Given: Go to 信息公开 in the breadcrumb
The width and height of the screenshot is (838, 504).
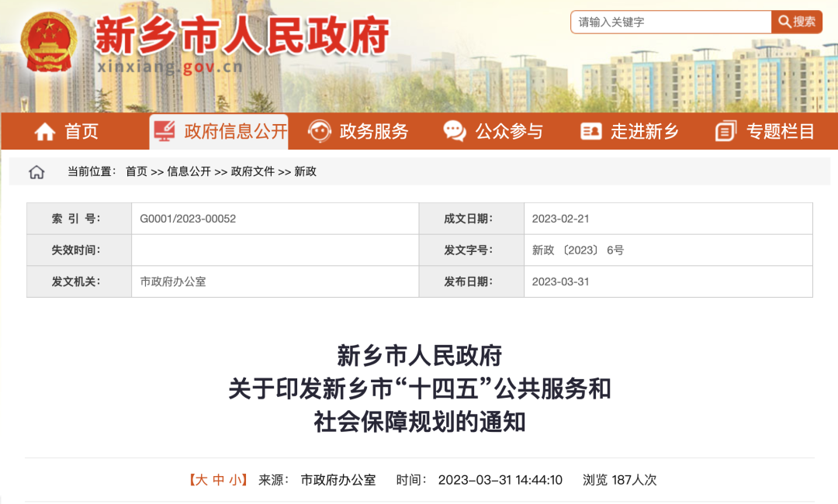Looking at the screenshot, I should point(189,171).
